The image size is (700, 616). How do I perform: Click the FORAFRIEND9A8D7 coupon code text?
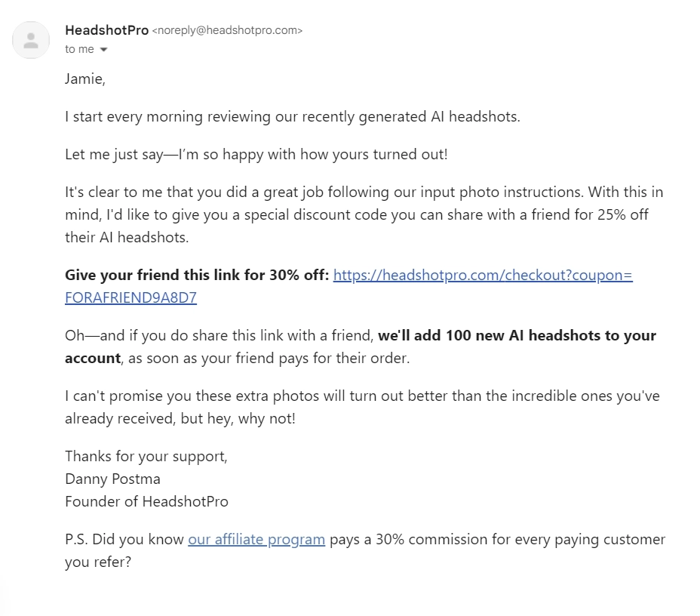point(130,297)
